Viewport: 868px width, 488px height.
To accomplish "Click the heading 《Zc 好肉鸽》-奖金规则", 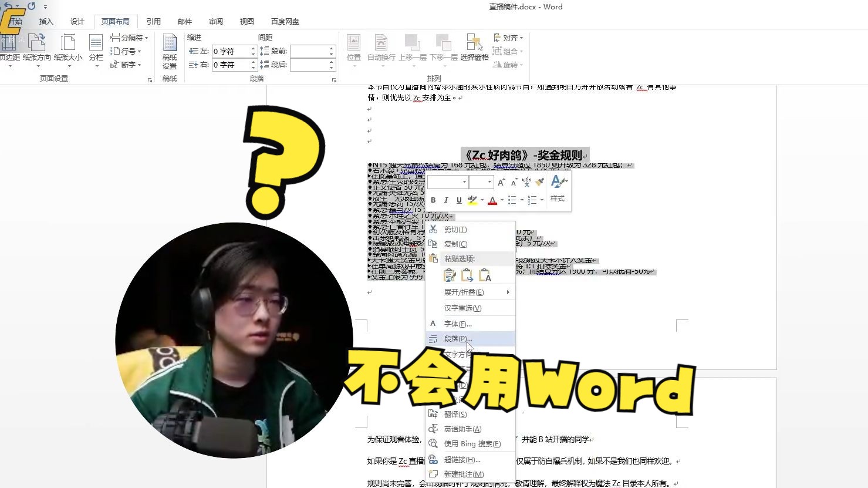I will [x=525, y=155].
